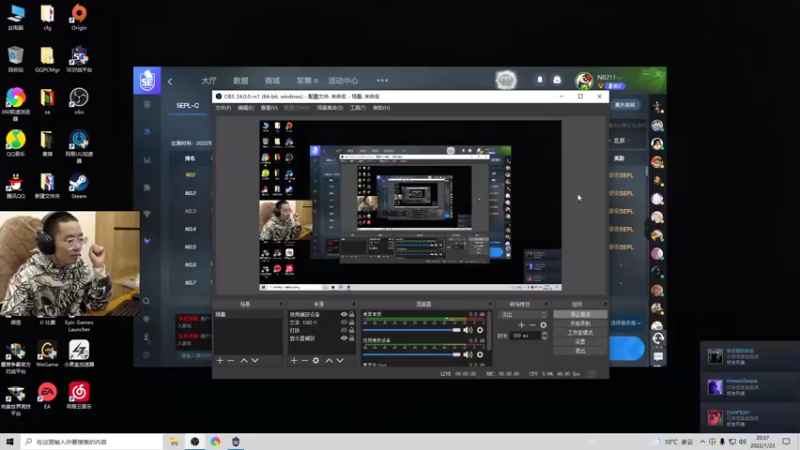Open 选择服务器 dropdown in 5E window
The height and width of the screenshot is (450, 800).
coord(626,323)
